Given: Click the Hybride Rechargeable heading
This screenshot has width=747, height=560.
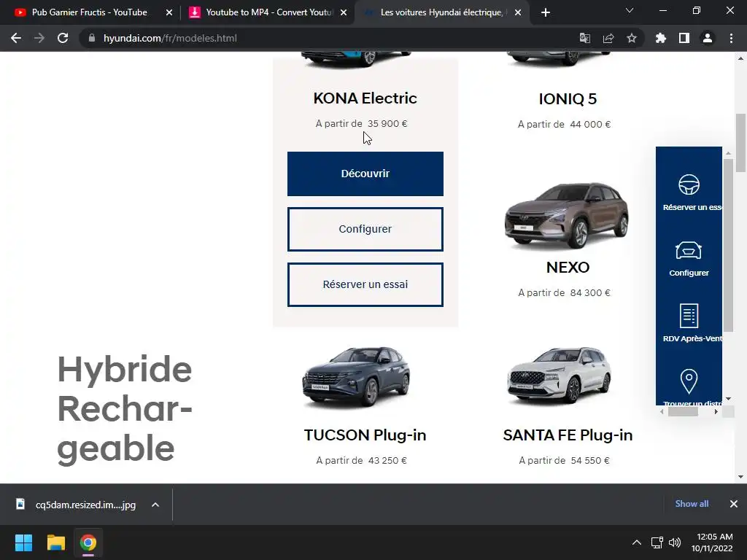Looking at the screenshot, I should 124,409.
